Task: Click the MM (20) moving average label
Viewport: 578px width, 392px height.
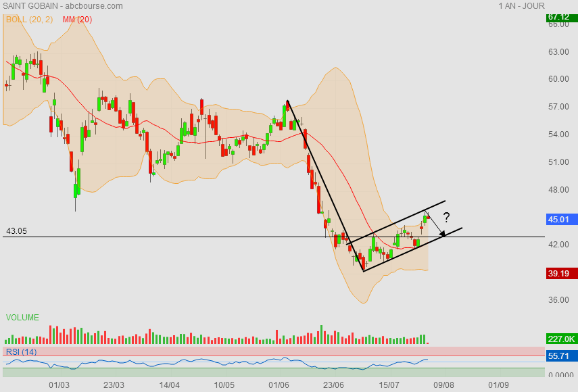Action: point(78,20)
